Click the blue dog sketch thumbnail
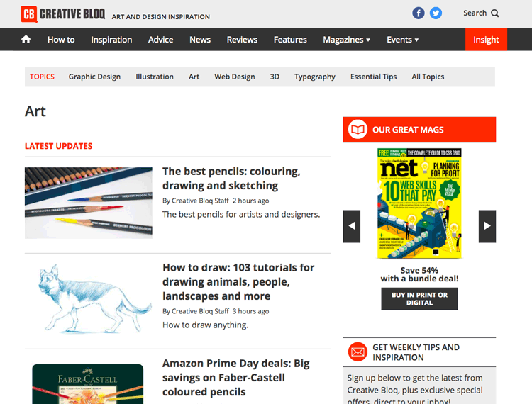Image resolution: width=532 pixels, height=404 pixels. tap(89, 300)
